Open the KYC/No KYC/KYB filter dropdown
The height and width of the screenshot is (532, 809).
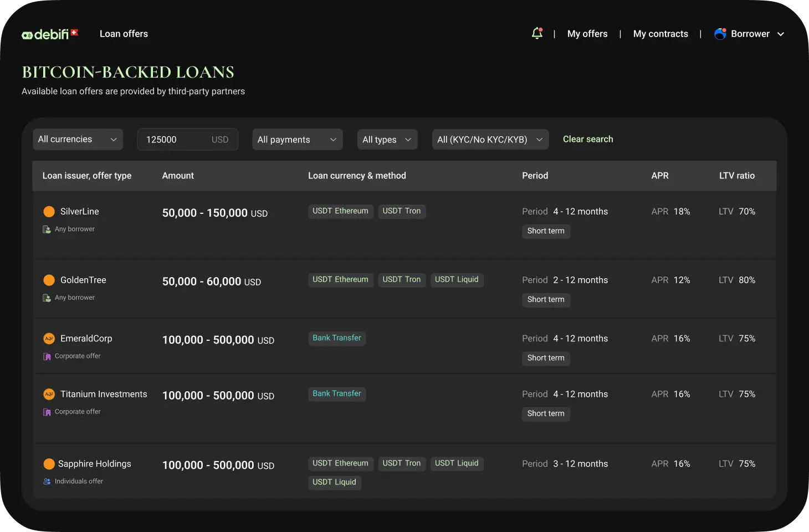tap(490, 140)
